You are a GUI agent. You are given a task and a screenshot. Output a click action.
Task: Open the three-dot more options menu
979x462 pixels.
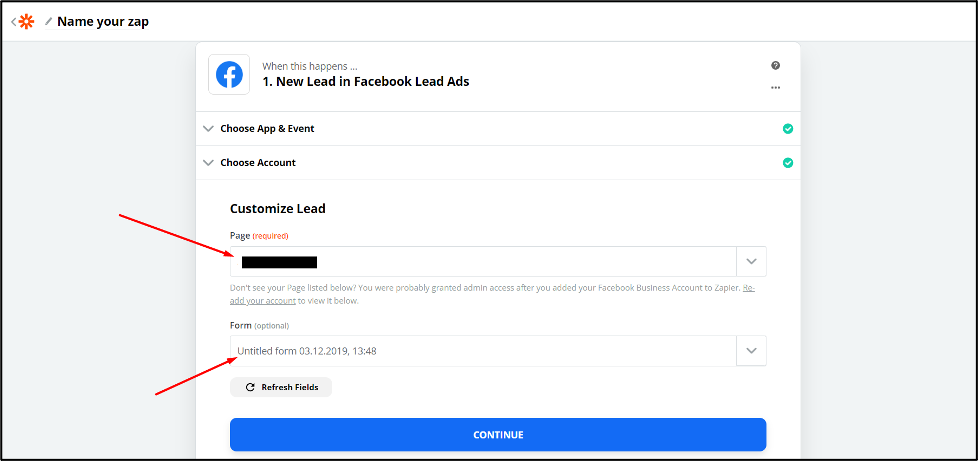point(775,88)
